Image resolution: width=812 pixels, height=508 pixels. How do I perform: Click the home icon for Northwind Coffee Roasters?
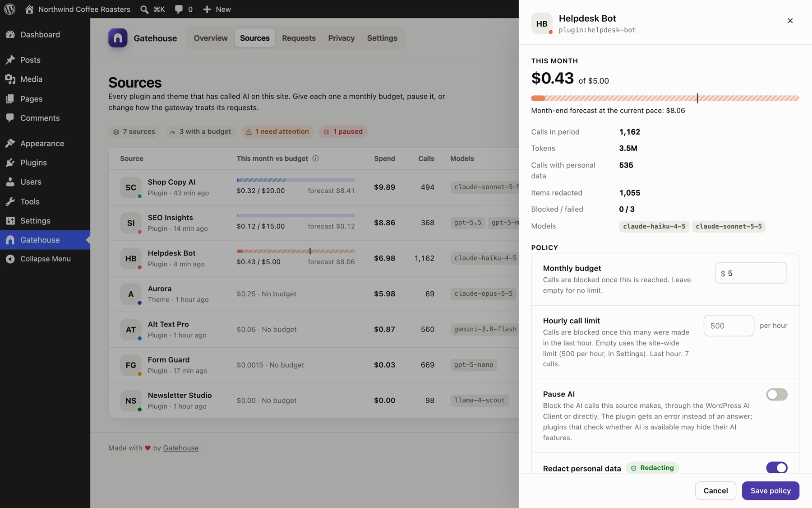(29, 9)
